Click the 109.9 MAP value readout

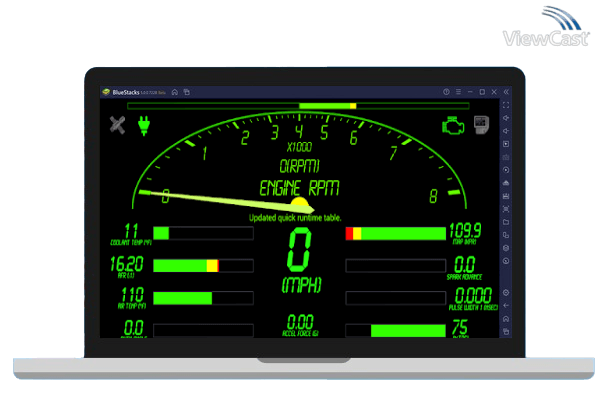[x=465, y=229]
